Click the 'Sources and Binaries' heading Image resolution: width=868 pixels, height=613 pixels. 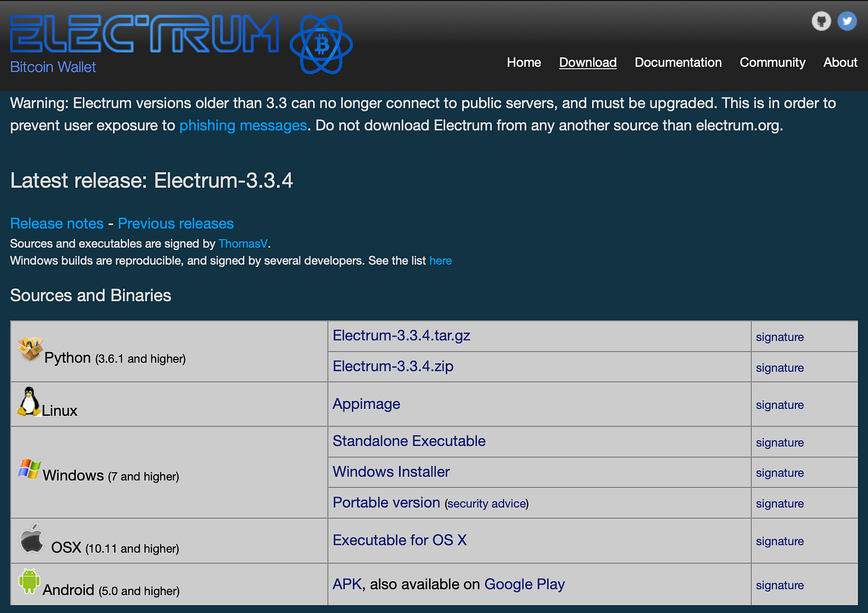(91, 296)
